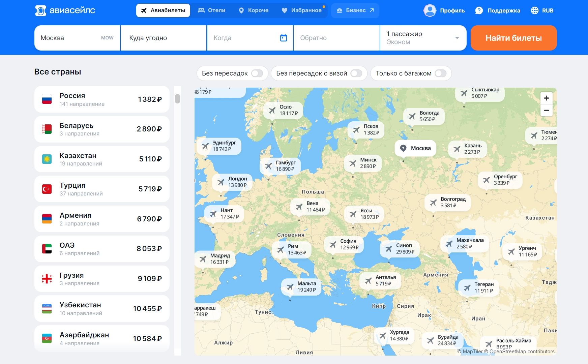
Task: Open the Бизнес link tab
Action: click(x=355, y=10)
